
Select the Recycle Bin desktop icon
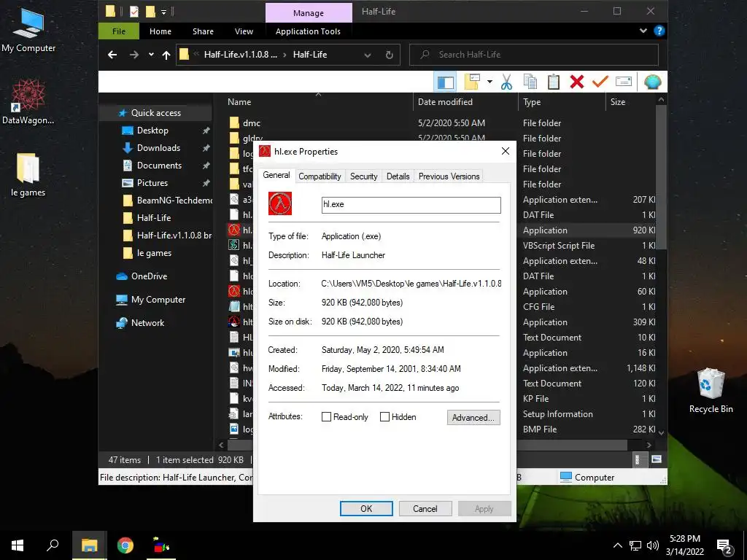pyautogui.click(x=711, y=391)
